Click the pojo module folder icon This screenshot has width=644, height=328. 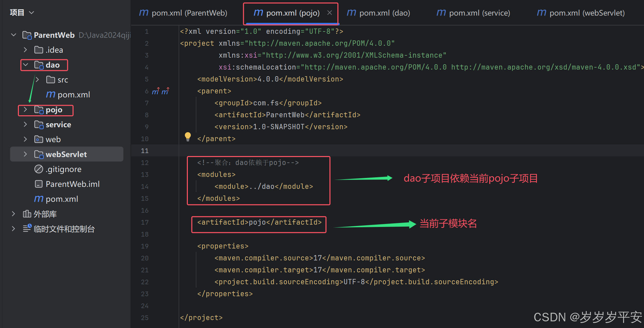click(39, 110)
